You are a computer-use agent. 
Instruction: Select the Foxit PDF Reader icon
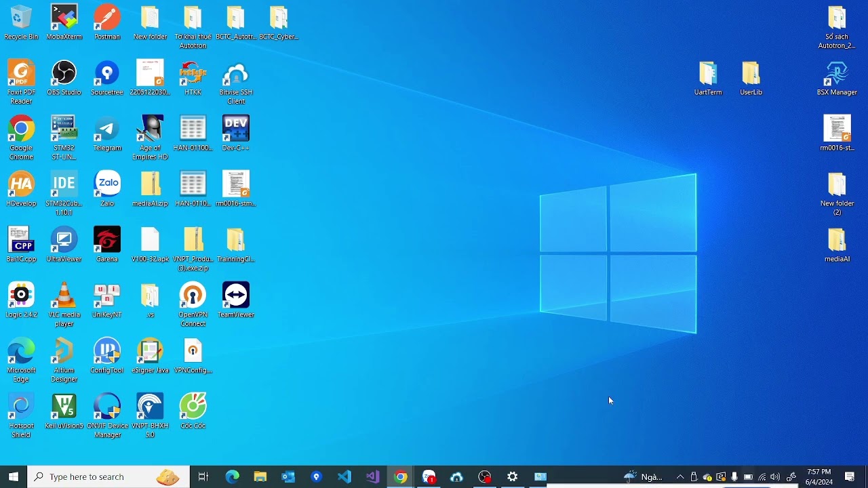pos(21,82)
